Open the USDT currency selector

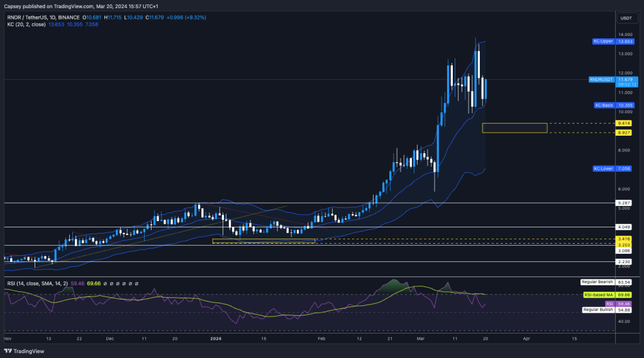click(x=625, y=18)
